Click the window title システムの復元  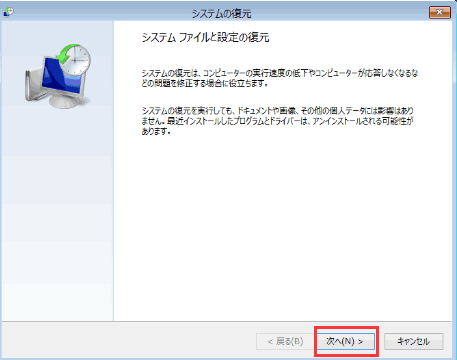[x=221, y=14]
